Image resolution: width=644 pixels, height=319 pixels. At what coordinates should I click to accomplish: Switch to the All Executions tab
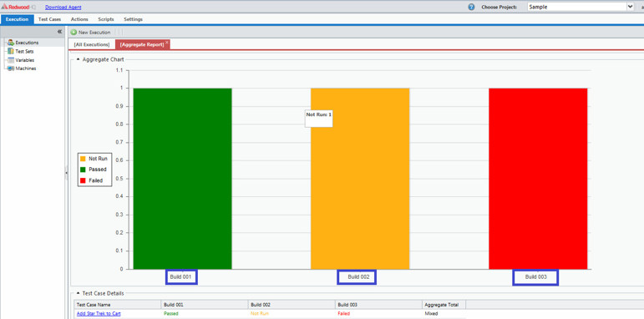(x=92, y=44)
